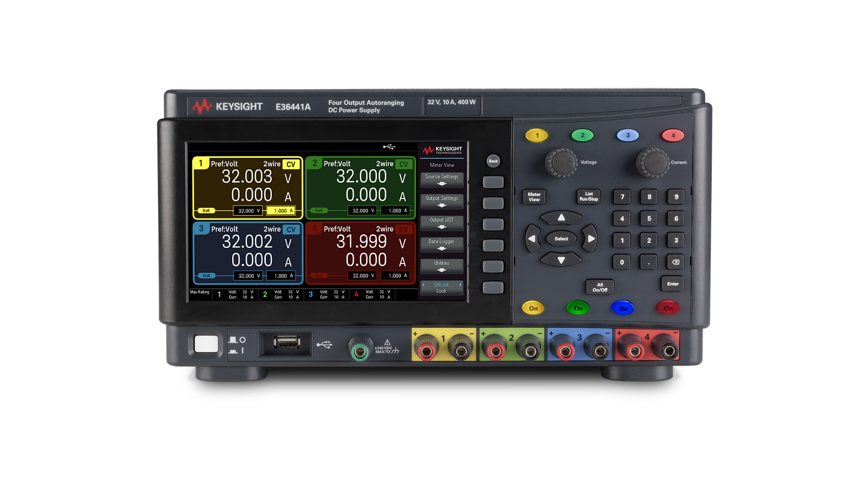
Task: Select the Output LIST menu item
Action: [x=442, y=222]
